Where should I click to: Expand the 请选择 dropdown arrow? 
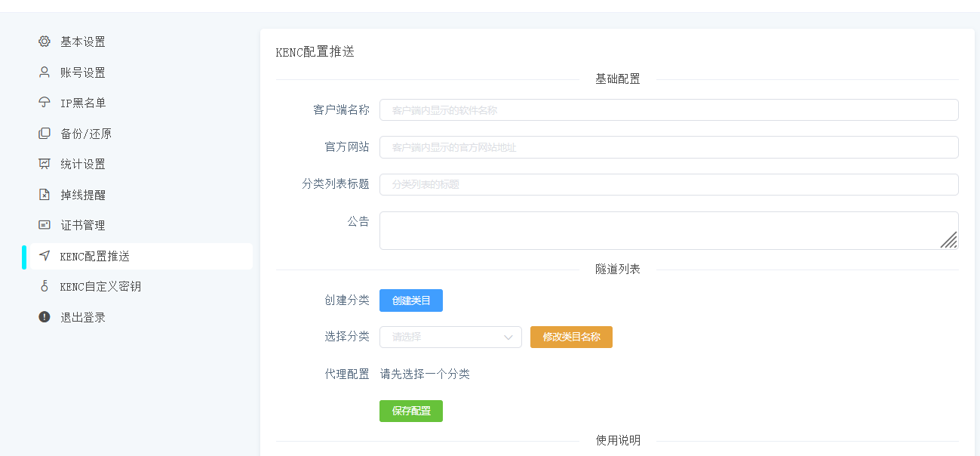[508, 337]
